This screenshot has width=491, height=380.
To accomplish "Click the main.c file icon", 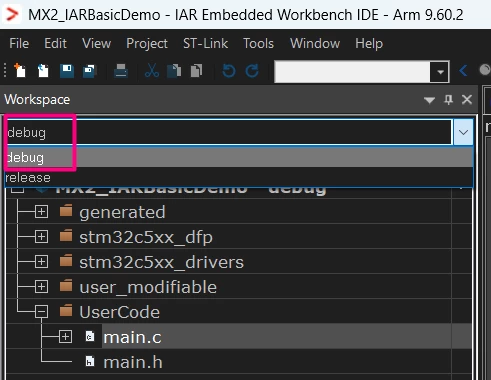I will pos(90,336).
